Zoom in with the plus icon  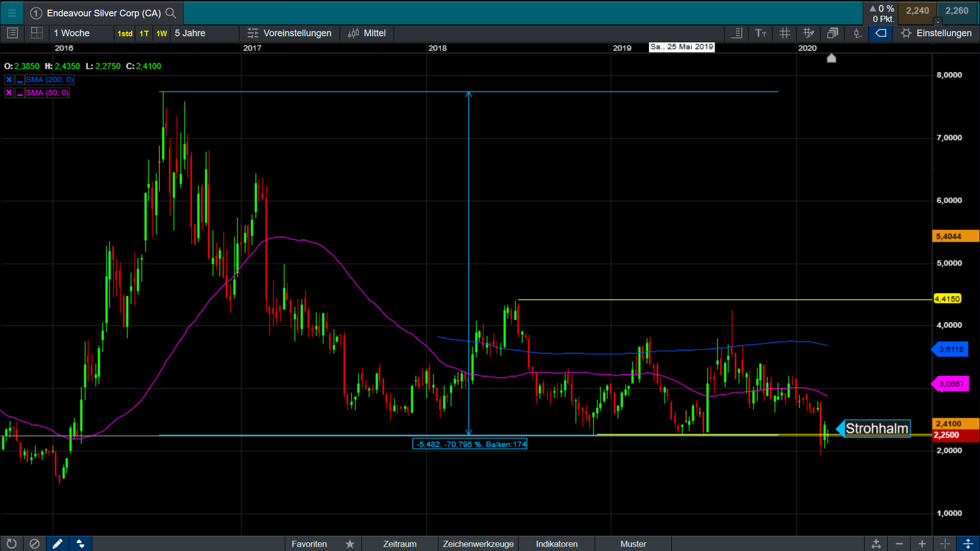coord(922,544)
